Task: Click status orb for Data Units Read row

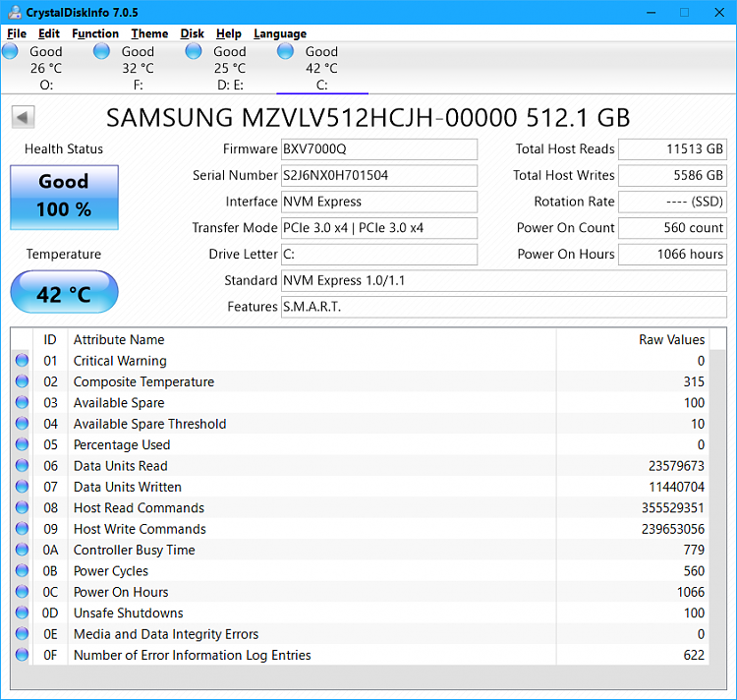Action: pos(22,465)
